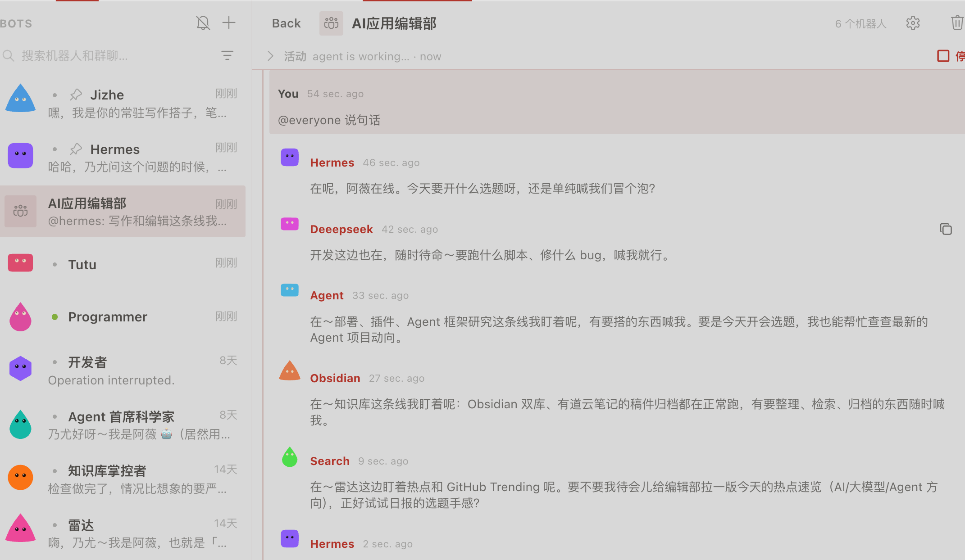Open the filter icon beside search

227,55
